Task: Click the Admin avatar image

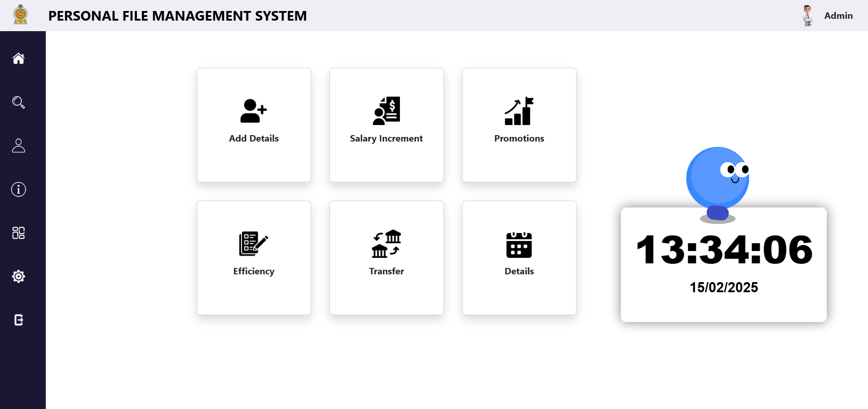Action: 808,16
